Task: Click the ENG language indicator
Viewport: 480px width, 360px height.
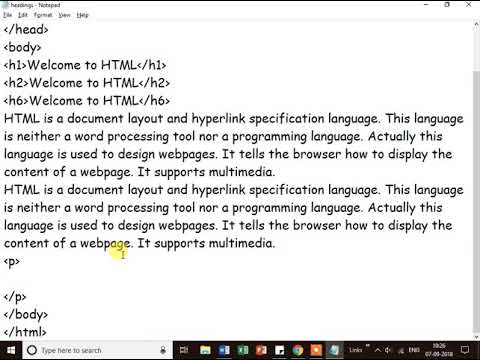Action: point(414,350)
